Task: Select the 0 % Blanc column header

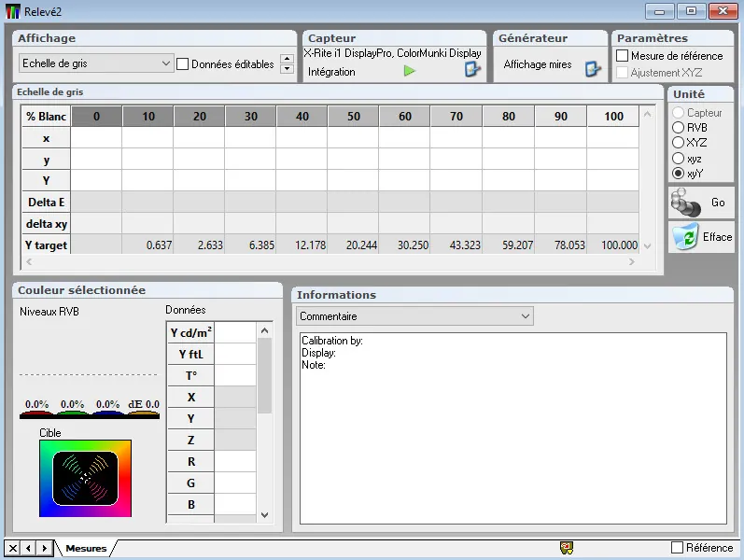Action: (96, 117)
